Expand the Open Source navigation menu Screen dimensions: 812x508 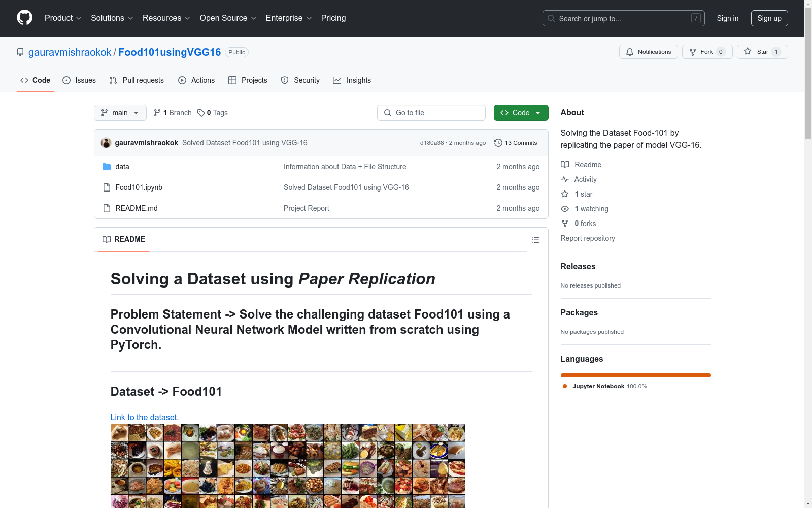(228, 18)
